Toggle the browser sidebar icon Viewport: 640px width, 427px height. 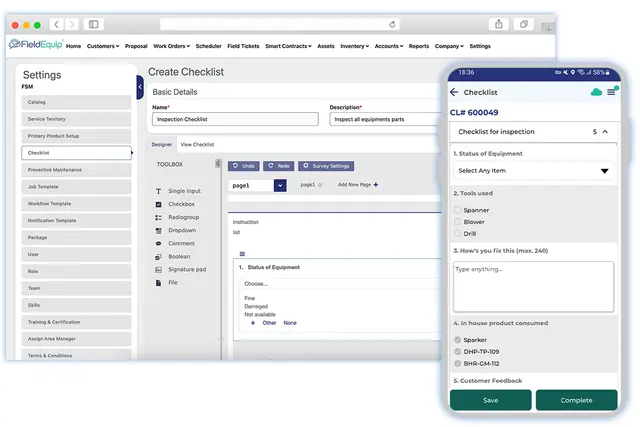coord(93,24)
